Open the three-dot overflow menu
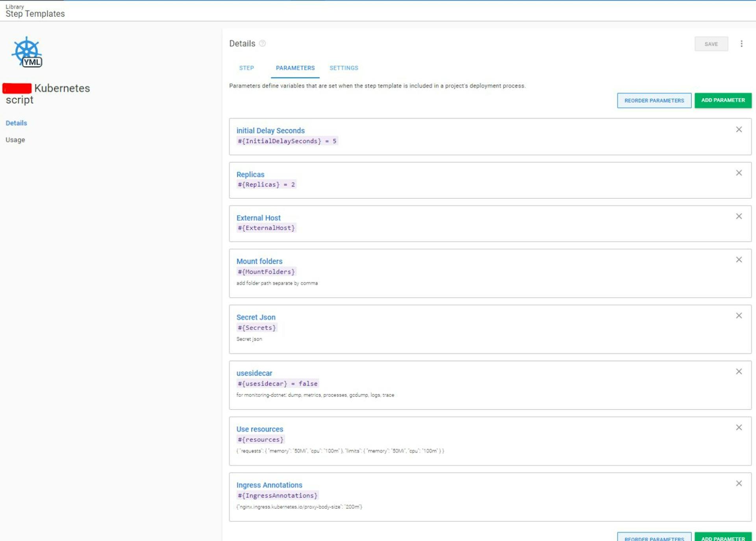756x541 pixels. point(741,44)
